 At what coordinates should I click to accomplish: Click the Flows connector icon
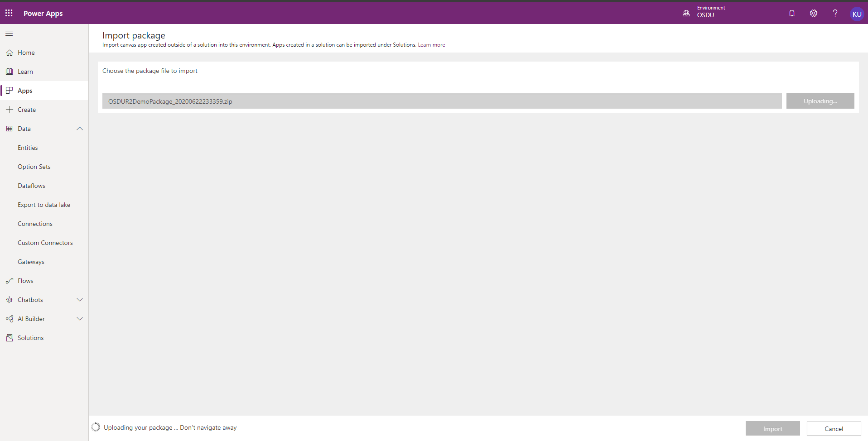click(10, 281)
